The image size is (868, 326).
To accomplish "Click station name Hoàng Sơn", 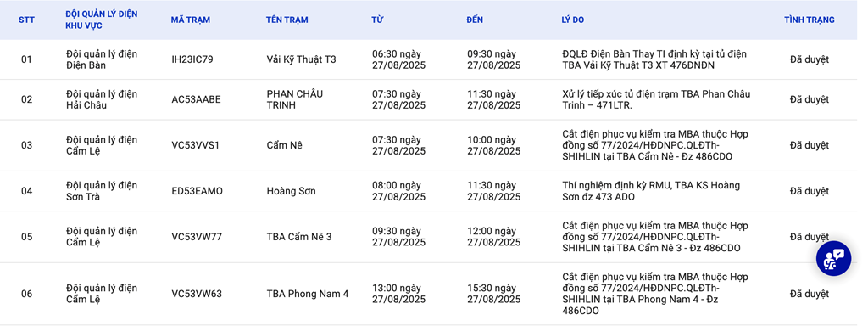I will (x=292, y=191).
